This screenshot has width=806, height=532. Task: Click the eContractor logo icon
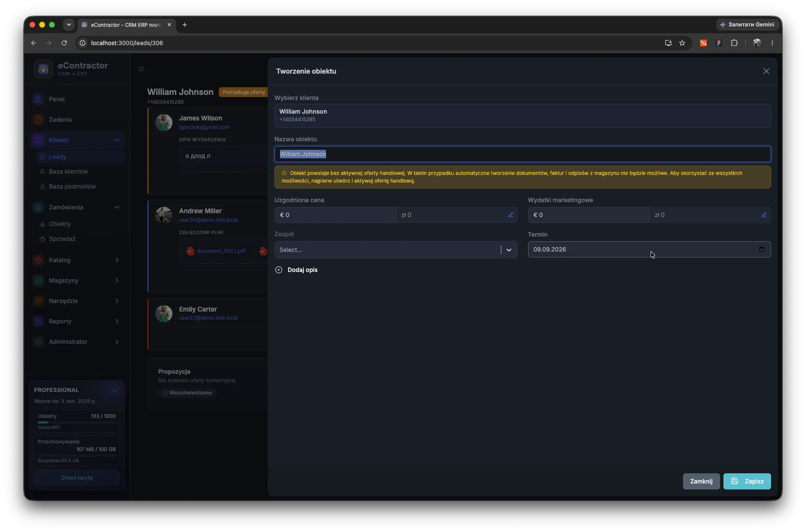pyautogui.click(x=43, y=69)
